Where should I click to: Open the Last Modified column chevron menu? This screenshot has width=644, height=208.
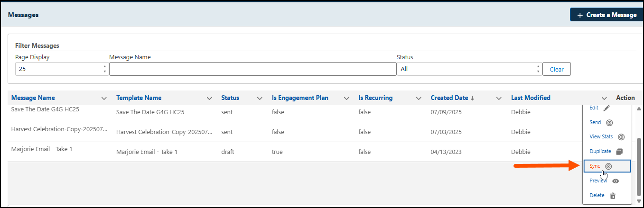tap(604, 99)
